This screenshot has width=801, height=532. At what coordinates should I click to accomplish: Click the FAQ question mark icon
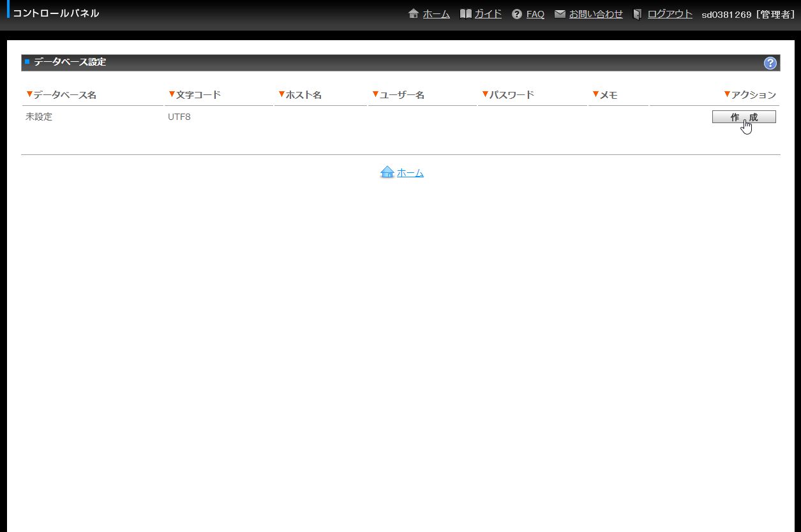click(517, 14)
